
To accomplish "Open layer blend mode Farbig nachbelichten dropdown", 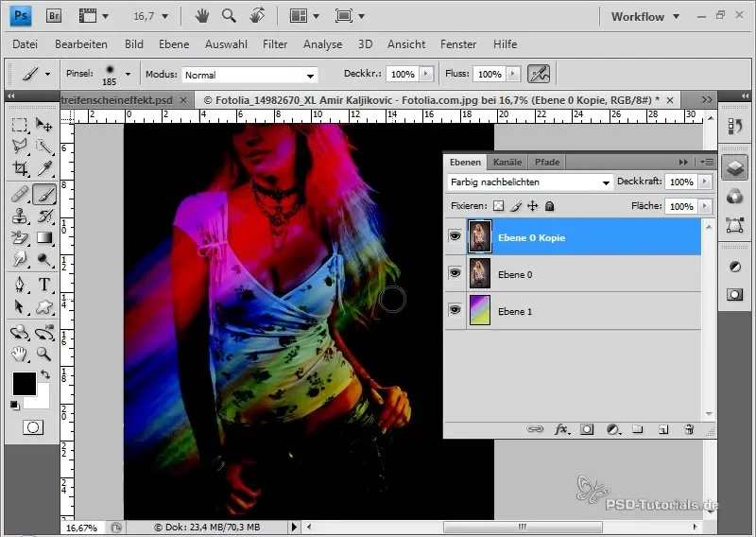I will [x=606, y=182].
